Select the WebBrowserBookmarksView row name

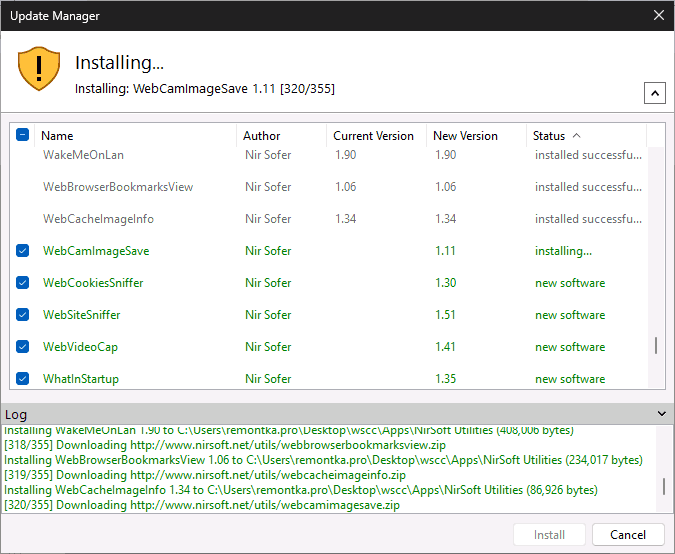pos(118,187)
